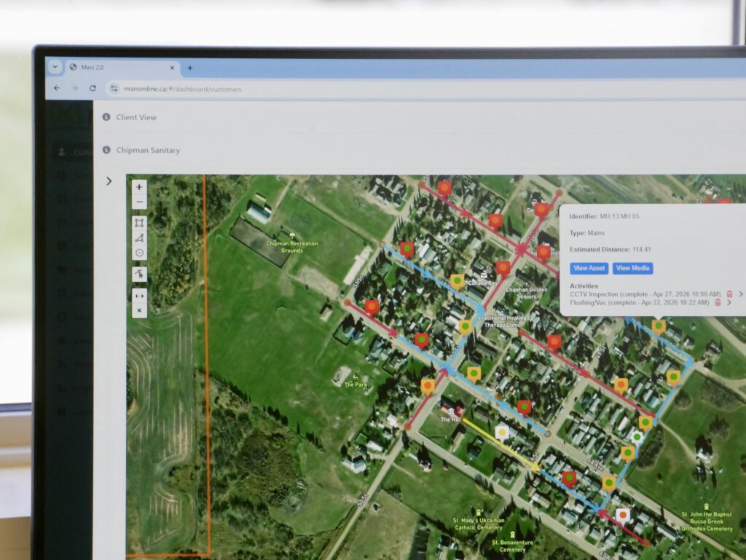Expand the side panel chevron beside the map
The width and height of the screenshot is (746, 560).
point(109,181)
